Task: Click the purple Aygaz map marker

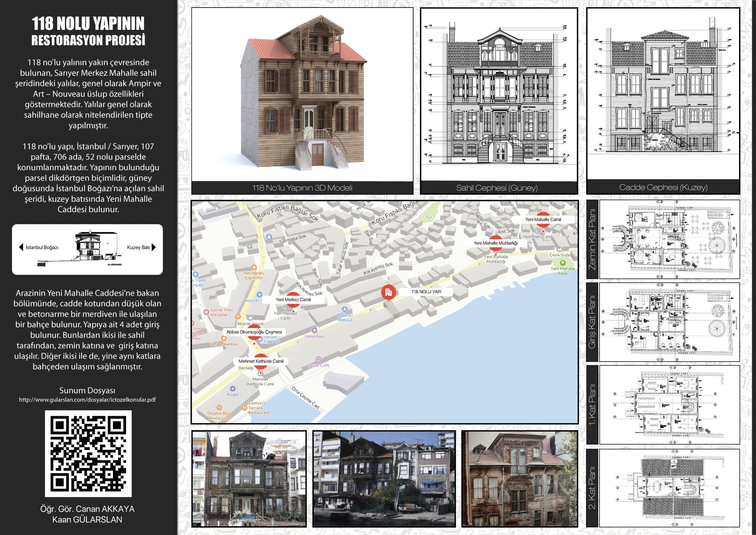Action: [x=232, y=389]
